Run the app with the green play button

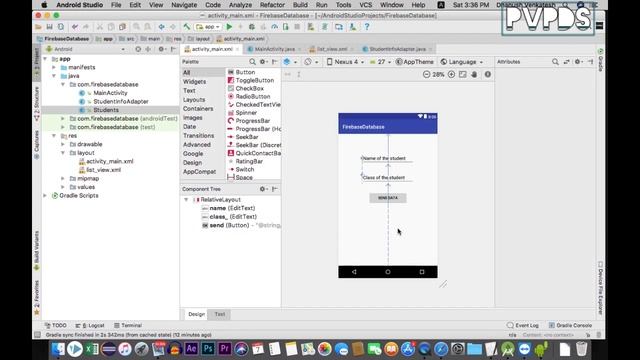click(x=229, y=27)
